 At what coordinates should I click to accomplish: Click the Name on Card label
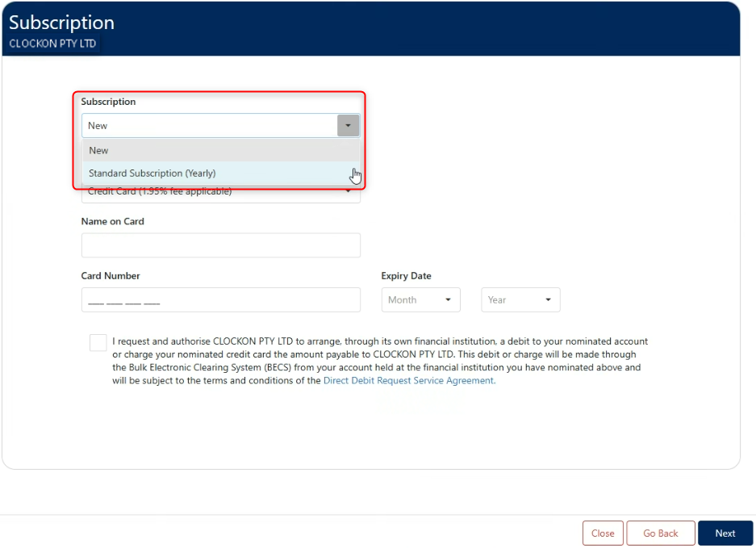pyautogui.click(x=112, y=221)
